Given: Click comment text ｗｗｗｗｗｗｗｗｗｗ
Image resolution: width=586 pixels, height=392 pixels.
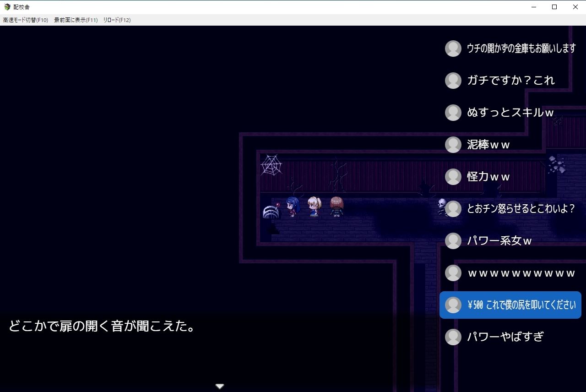Looking at the screenshot, I should click(521, 273).
